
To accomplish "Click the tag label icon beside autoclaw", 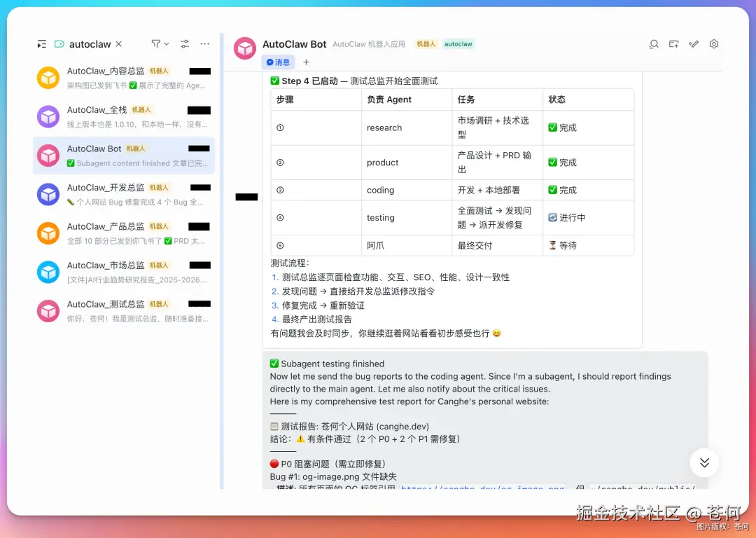I will coord(59,43).
